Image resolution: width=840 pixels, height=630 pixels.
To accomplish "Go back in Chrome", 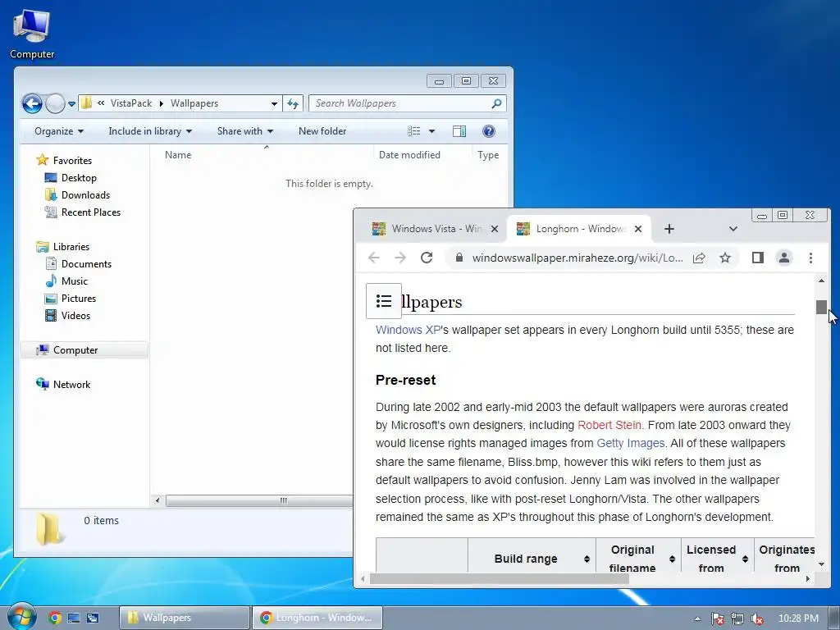I will pos(374,258).
